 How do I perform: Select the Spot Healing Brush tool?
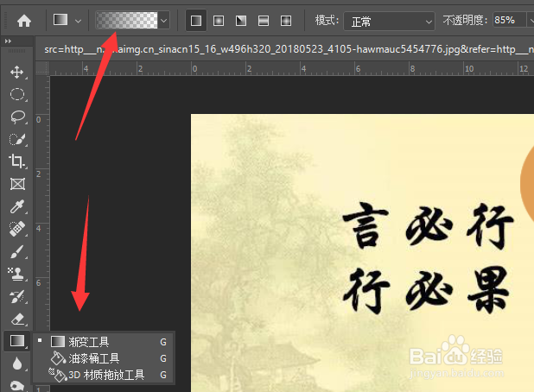click(17, 229)
